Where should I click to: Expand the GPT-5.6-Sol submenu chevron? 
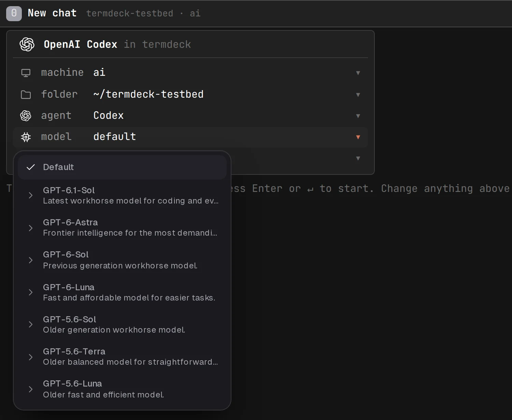31,324
